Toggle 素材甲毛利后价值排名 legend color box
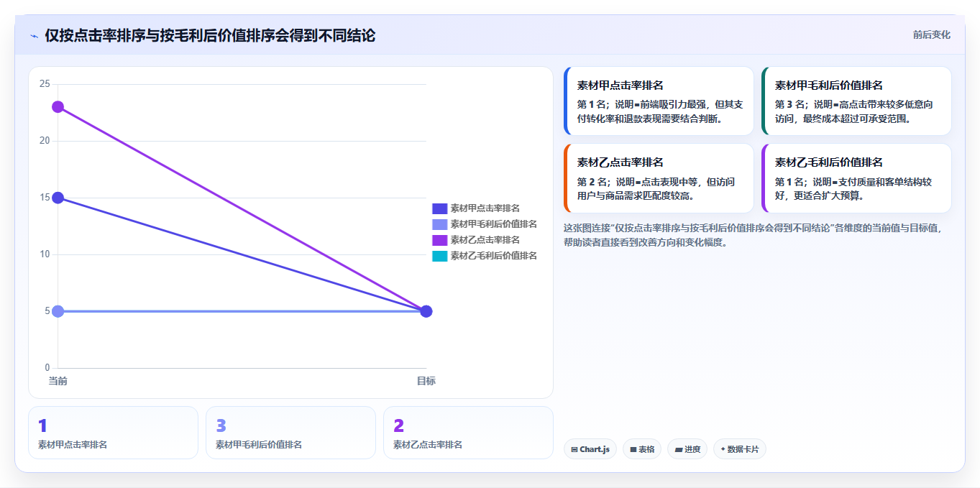980x488 pixels. (439, 224)
